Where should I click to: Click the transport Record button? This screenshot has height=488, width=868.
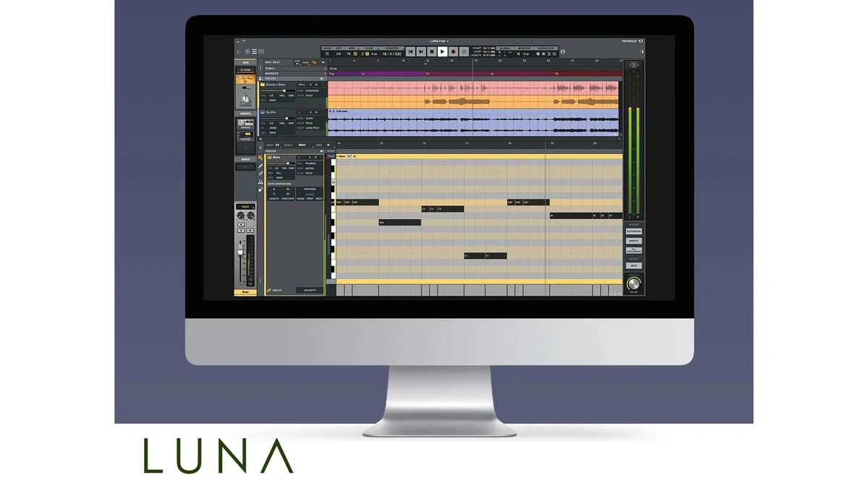454,51
